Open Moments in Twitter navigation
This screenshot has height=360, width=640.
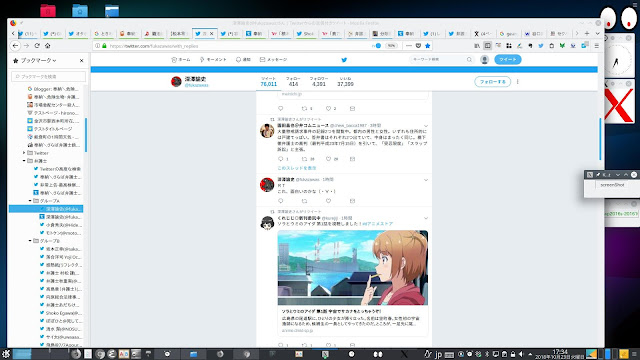[213, 60]
